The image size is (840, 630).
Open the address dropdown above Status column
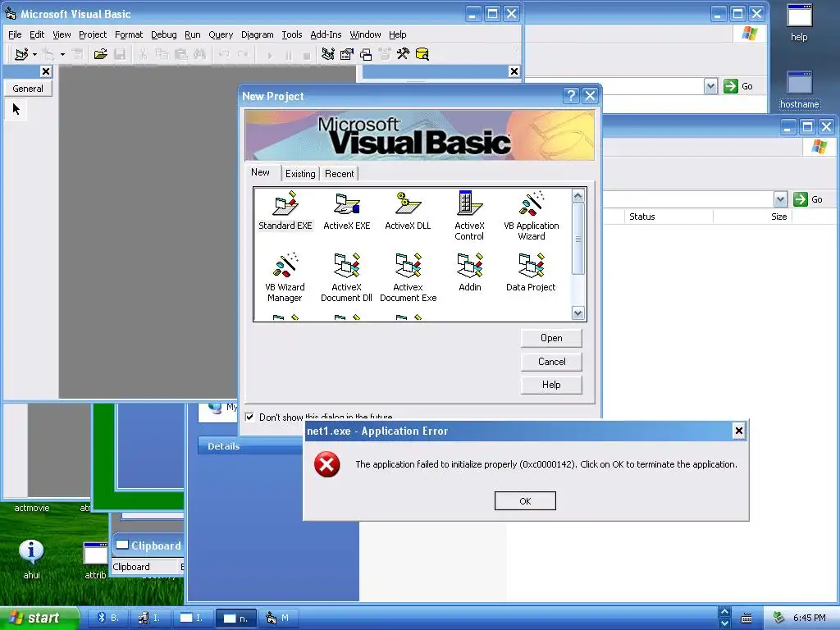(x=780, y=199)
